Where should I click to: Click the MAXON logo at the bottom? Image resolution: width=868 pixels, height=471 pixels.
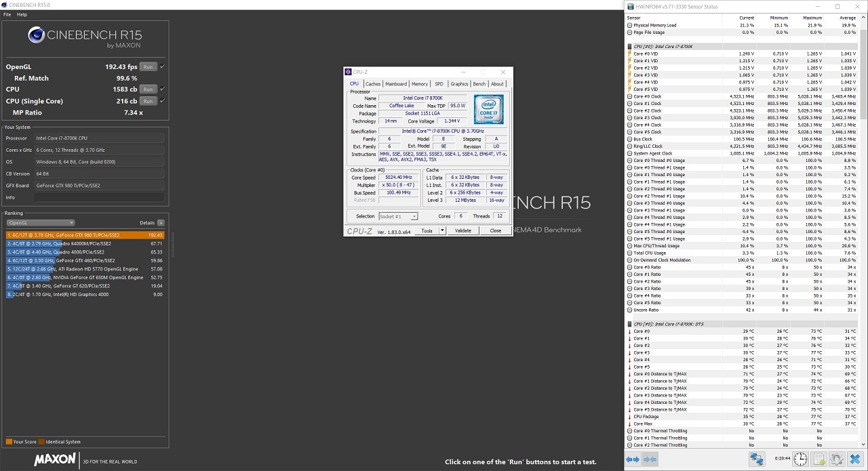click(55, 459)
